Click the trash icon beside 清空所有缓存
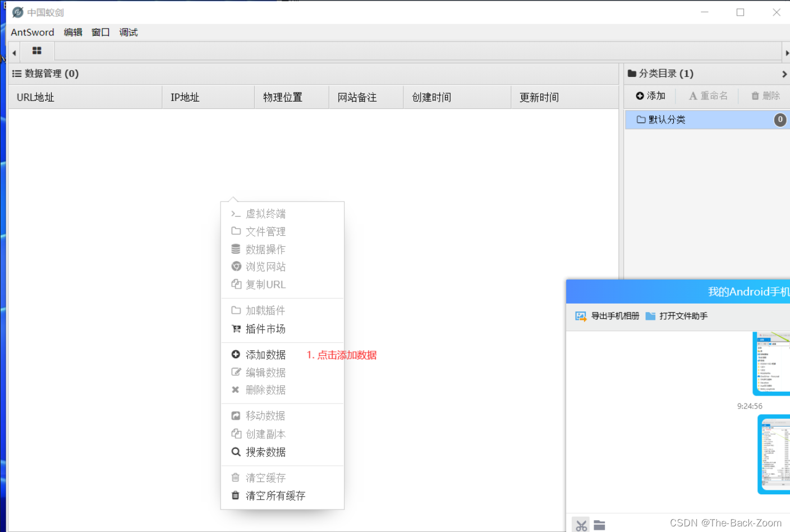Screen dimensions: 790x532 [x=236, y=496]
